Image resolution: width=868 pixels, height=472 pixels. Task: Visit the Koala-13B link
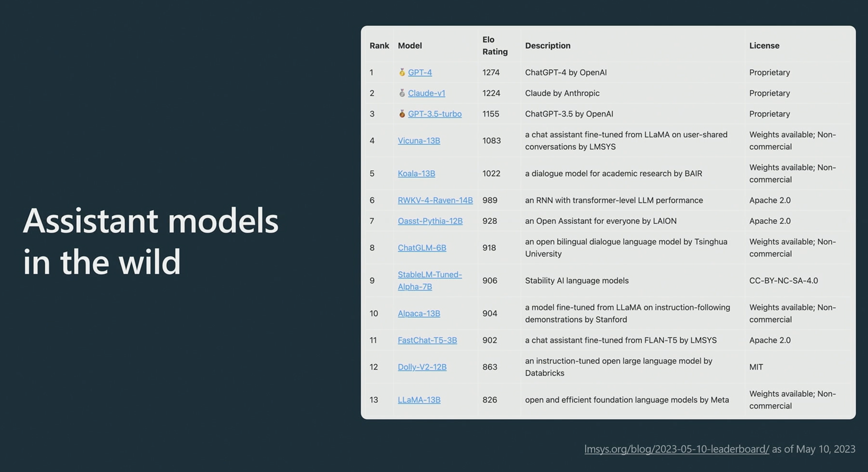416,174
